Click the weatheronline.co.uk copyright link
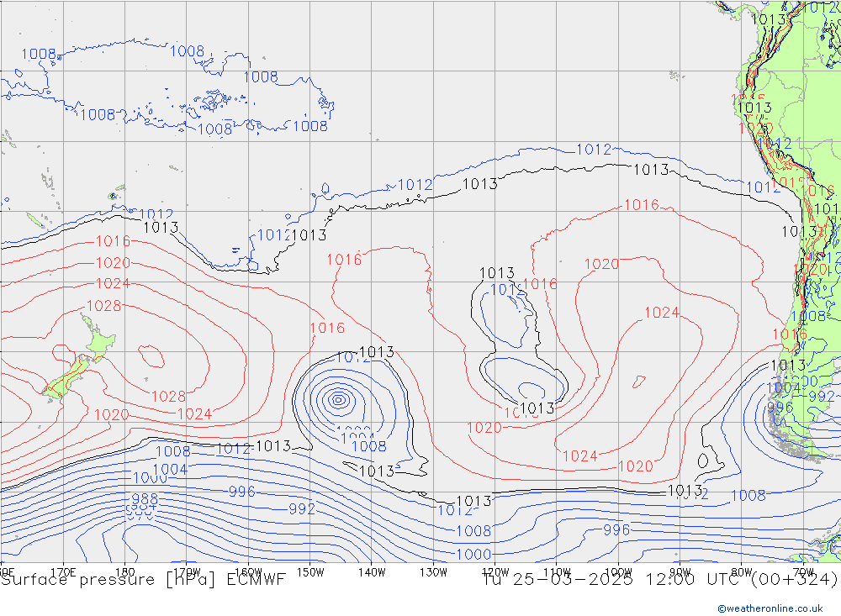 770,608
